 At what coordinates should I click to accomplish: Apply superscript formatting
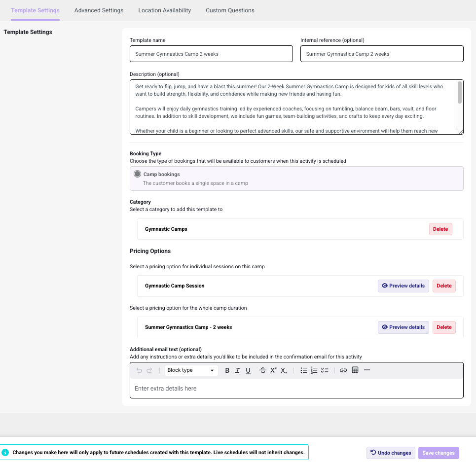[x=274, y=370]
